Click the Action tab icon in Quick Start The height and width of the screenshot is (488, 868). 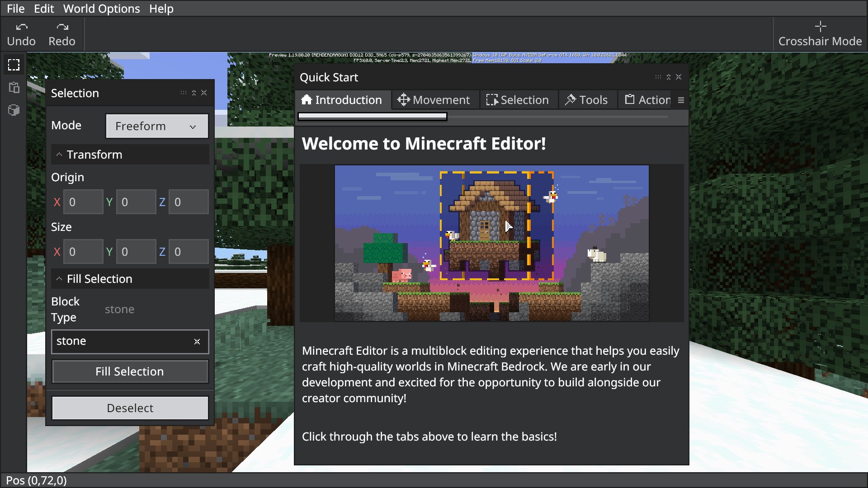pyautogui.click(x=630, y=99)
